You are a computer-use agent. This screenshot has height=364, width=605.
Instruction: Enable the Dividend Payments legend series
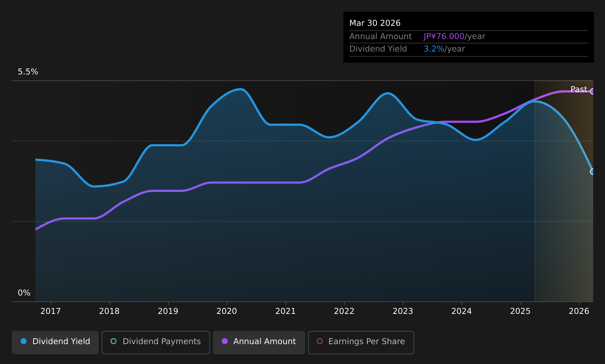coord(156,342)
